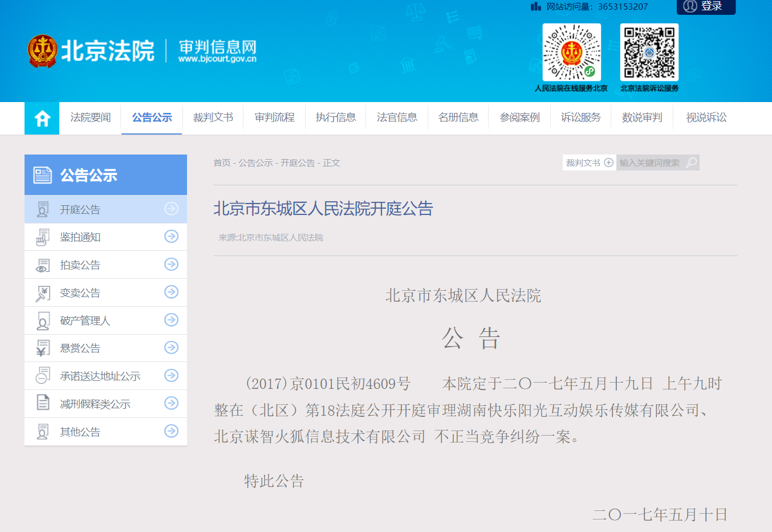Click the 登录 login button
Screen dimensions: 772x532
coord(706,6)
